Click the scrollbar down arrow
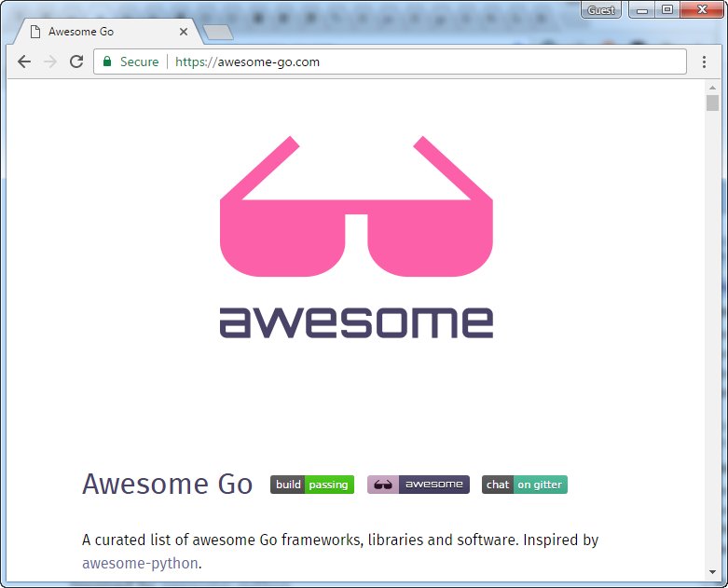The image size is (728, 588). point(712,572)
